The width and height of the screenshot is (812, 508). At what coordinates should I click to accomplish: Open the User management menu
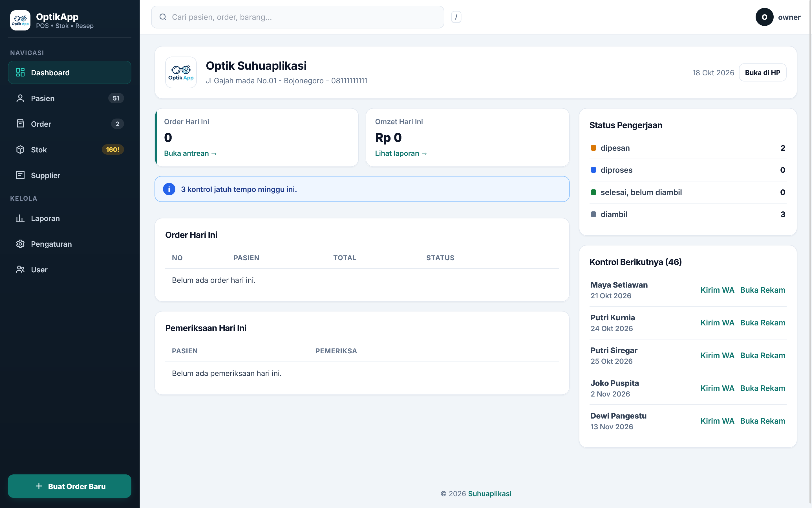tap(69, 270)
